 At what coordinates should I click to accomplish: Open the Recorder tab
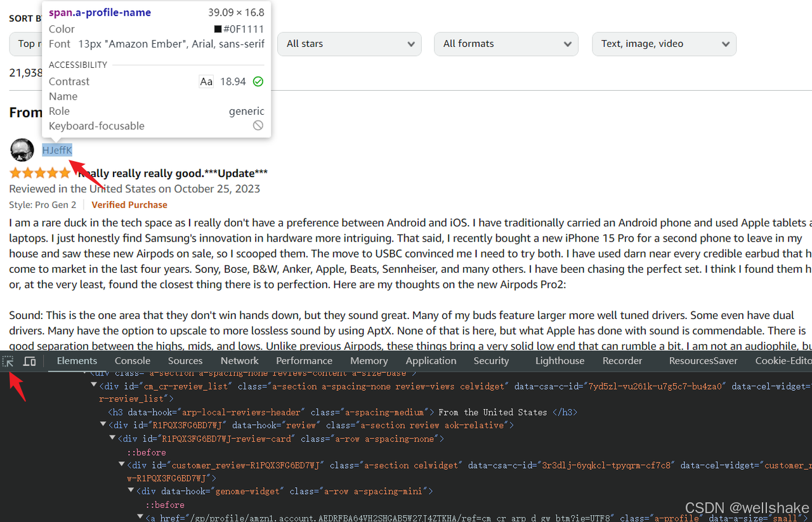click(622, 361)
